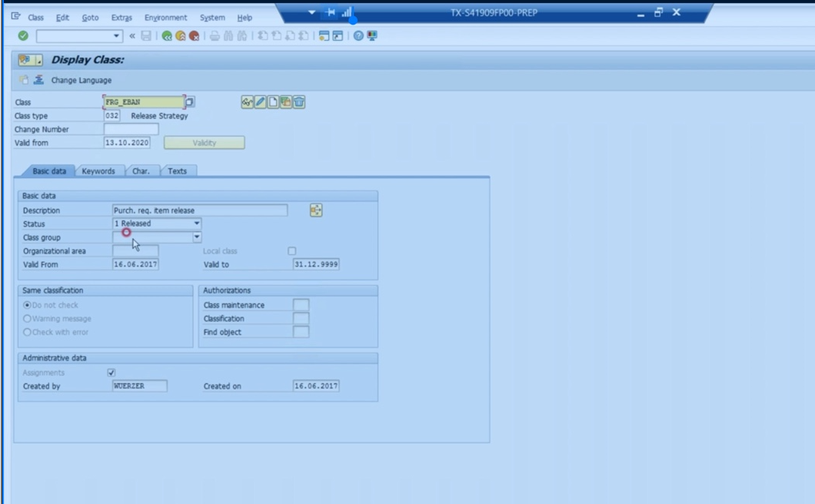This screenshot has width=815, height=504.
Task: Click the Create New Session icon
Action: 324,36
